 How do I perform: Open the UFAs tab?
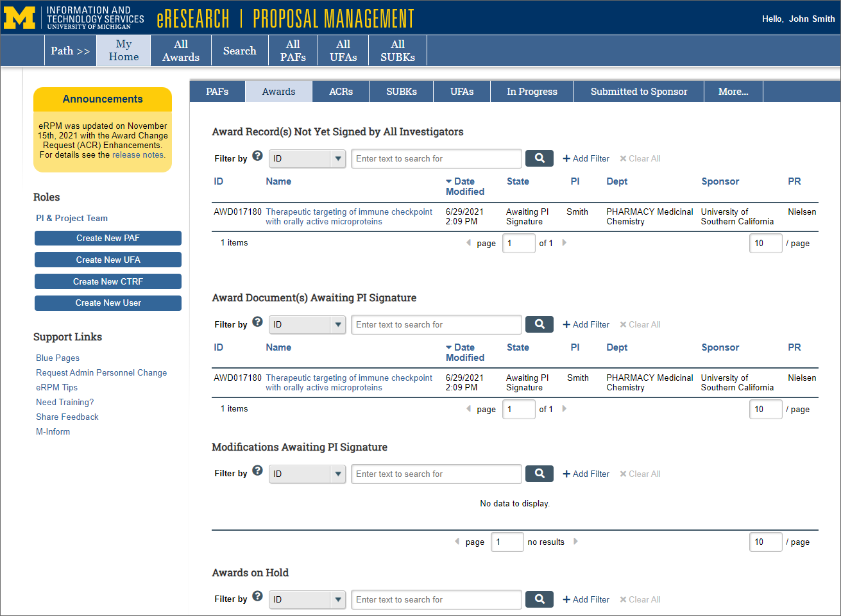pyautogui.click(x=462, y=92)
